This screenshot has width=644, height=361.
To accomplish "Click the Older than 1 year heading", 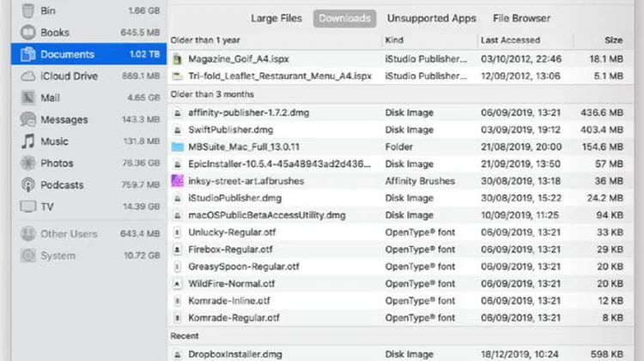I will pos(205,40).
